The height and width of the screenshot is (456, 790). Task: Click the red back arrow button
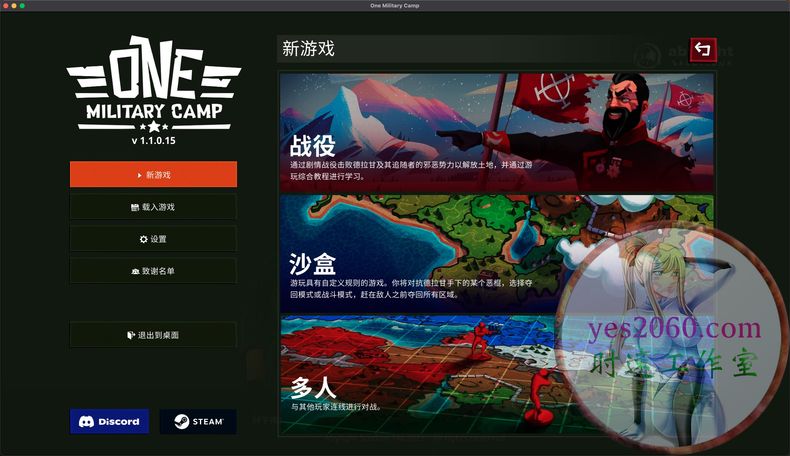click(x=702, y=49)
